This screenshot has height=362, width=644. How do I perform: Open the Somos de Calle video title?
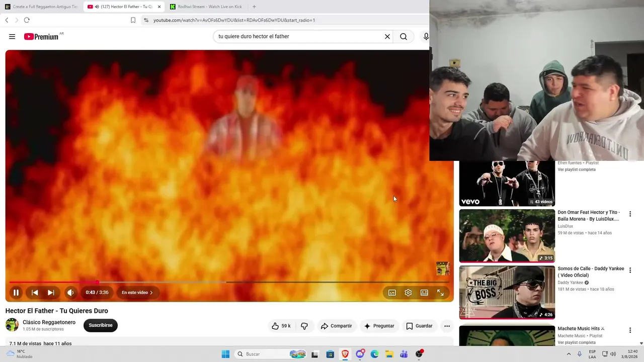tap(591, 272)
